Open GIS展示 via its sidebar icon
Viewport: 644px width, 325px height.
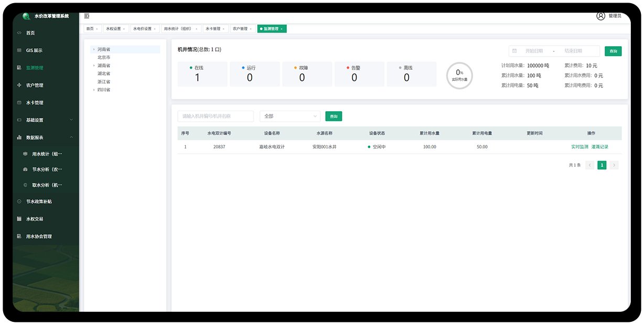19,50
